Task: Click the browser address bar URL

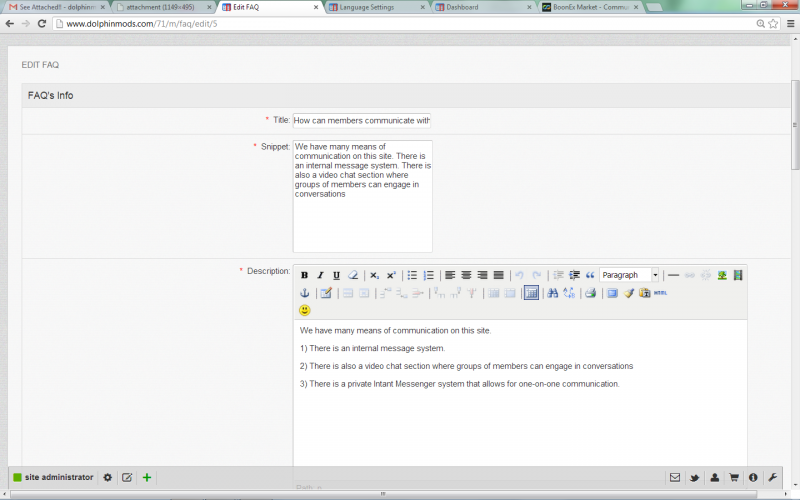Action: [x=142, y=23]
